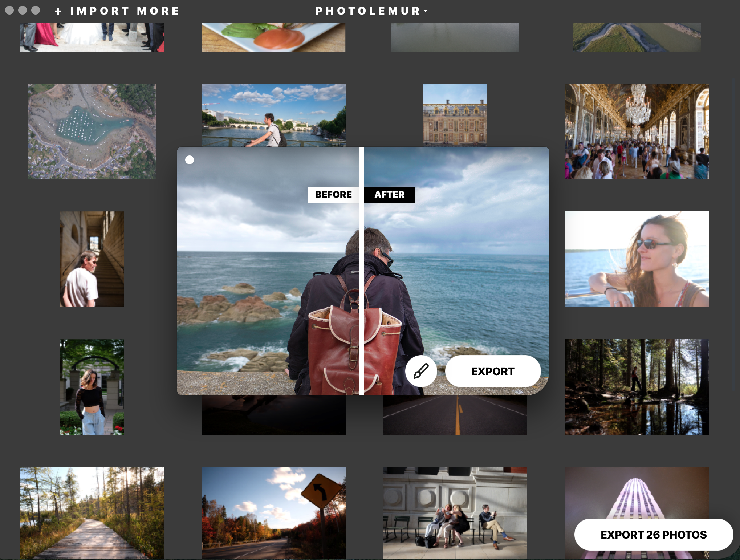
Task: Click the red close window button
Action: pyautogui.click(x=9, y=10)
